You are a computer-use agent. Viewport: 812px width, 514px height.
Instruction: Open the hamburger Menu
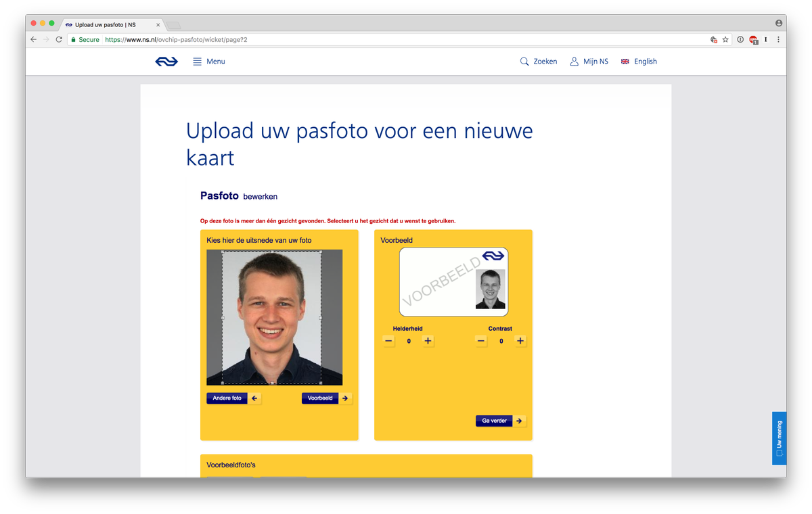[x=209, y=62]
